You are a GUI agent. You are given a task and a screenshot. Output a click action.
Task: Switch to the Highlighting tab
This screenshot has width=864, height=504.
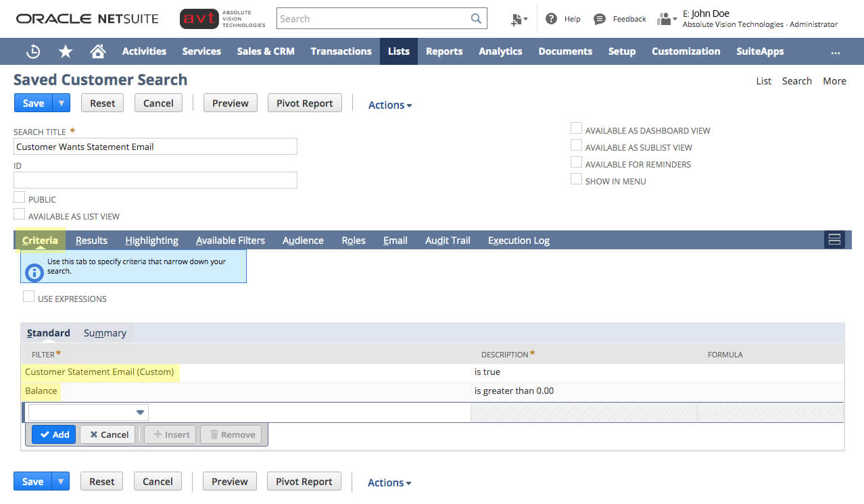tap(151, 240)
